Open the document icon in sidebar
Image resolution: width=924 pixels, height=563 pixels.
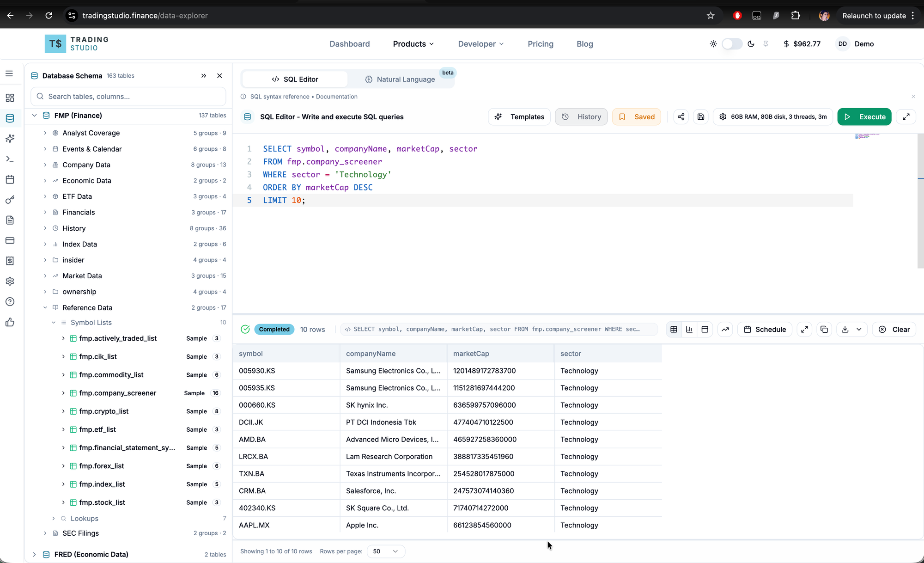(x=10, y=220)
